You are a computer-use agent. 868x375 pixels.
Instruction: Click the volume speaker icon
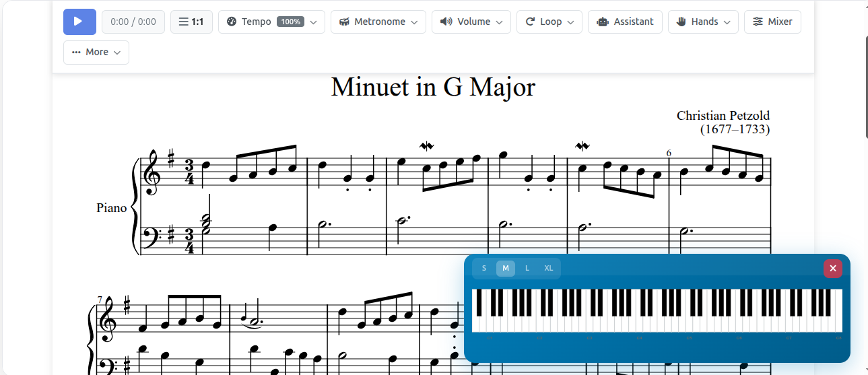click(446, 22)
